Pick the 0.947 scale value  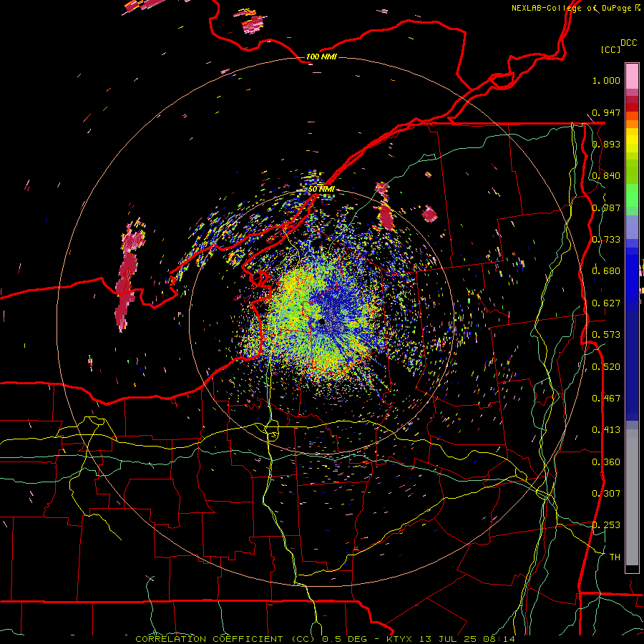pyautogui.click(x=606, y=112)
